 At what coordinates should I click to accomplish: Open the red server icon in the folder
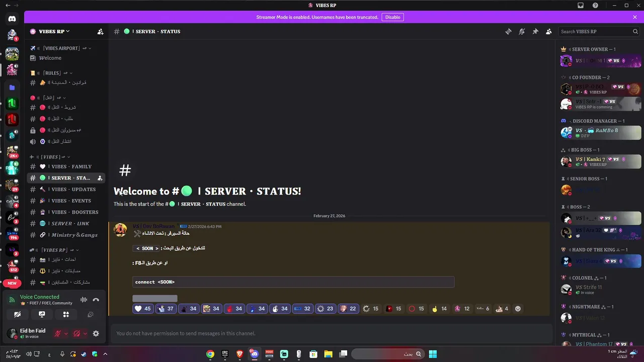pyautogui.click(x=12, y=120)
